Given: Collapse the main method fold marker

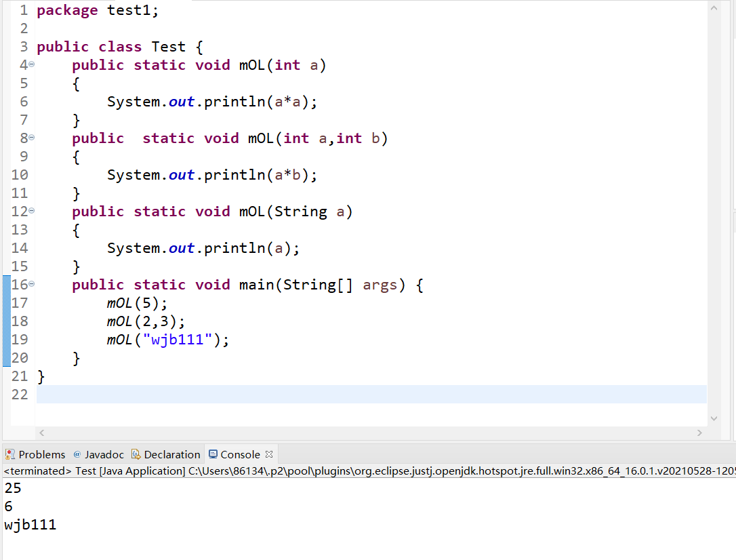Looking at the screenshot, I should click(31, 284).
